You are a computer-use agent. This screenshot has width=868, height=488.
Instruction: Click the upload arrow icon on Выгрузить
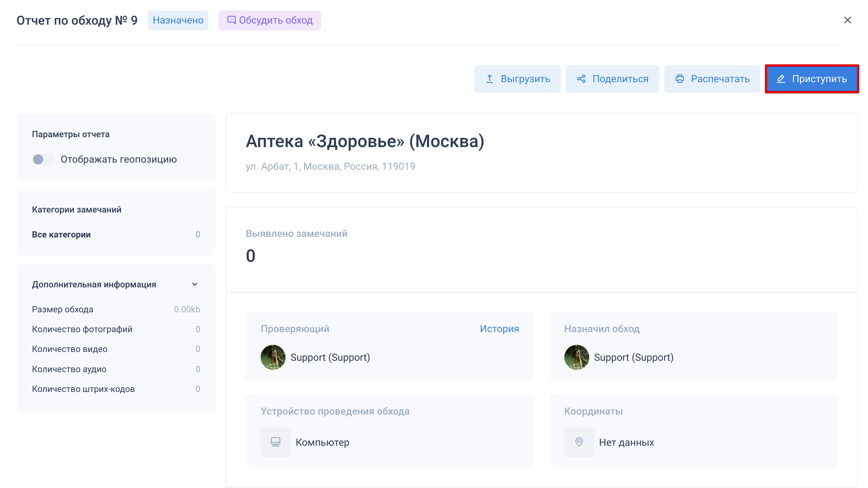(x=490, y=79)
